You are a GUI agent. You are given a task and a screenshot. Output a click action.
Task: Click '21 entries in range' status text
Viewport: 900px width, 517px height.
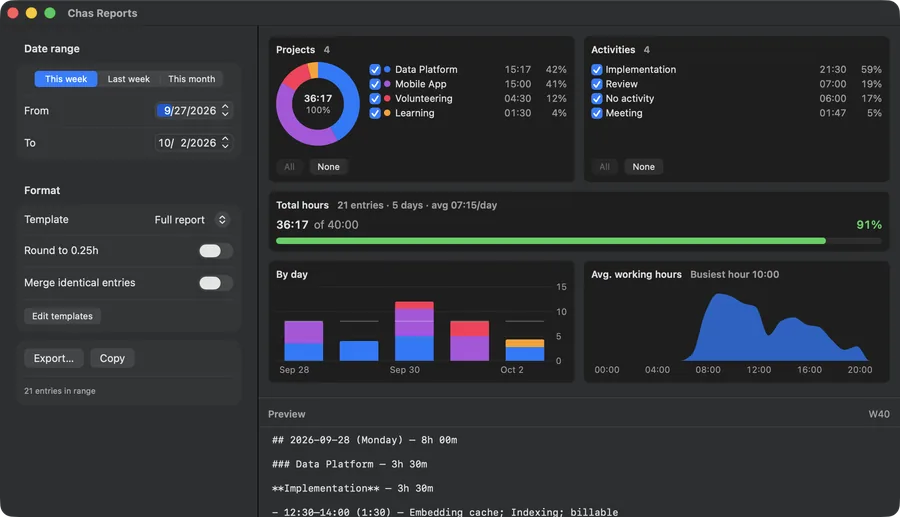point(60,391)
